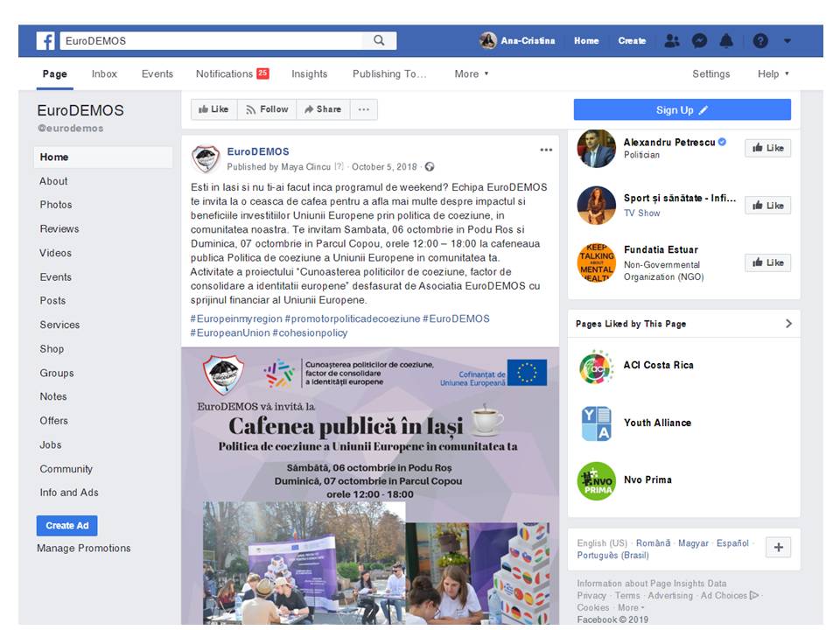Click the EuroDEMOS post profile picture
The width and height of the screenshot is (840, 630).
206,159
